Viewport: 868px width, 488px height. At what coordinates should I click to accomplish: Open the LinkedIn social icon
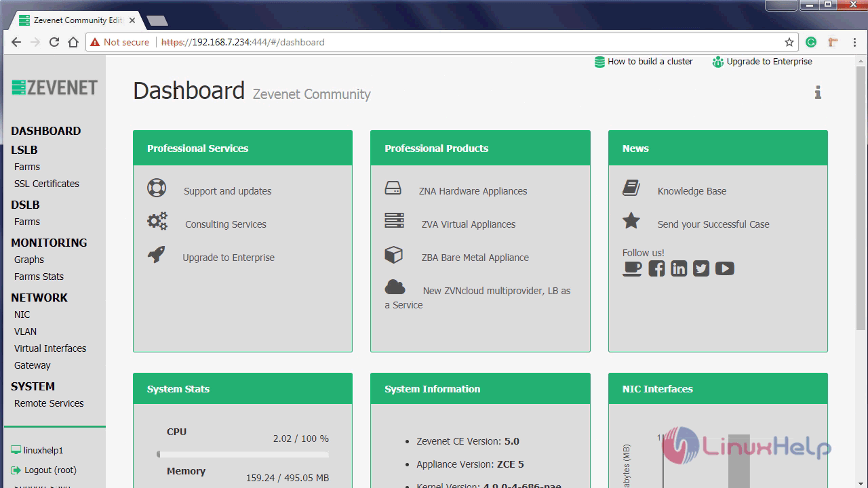point(679,268)
